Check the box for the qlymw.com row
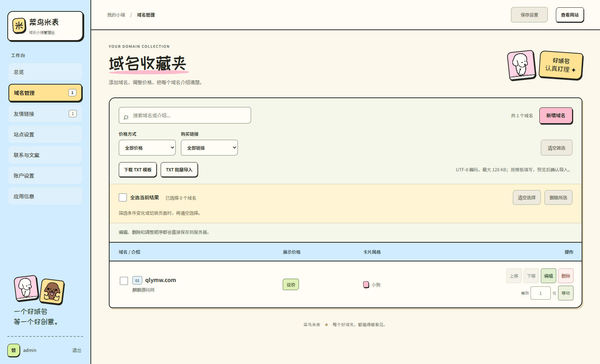This screenshot has width=600, height=364. pos(124,281)
